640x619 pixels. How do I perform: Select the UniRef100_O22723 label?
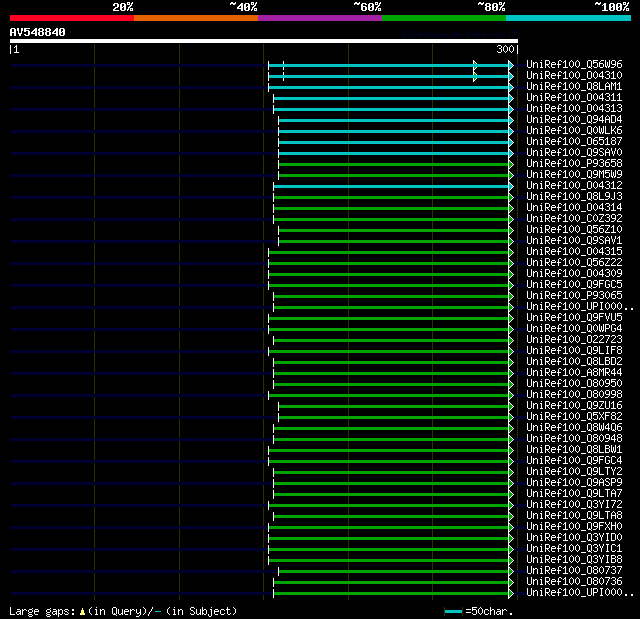574,340
